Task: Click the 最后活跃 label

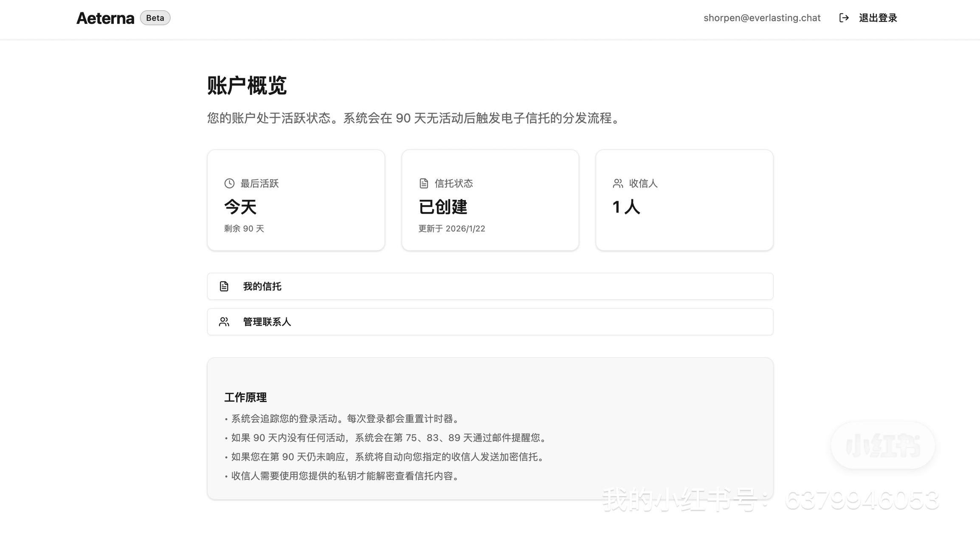Action: [259, 183]
